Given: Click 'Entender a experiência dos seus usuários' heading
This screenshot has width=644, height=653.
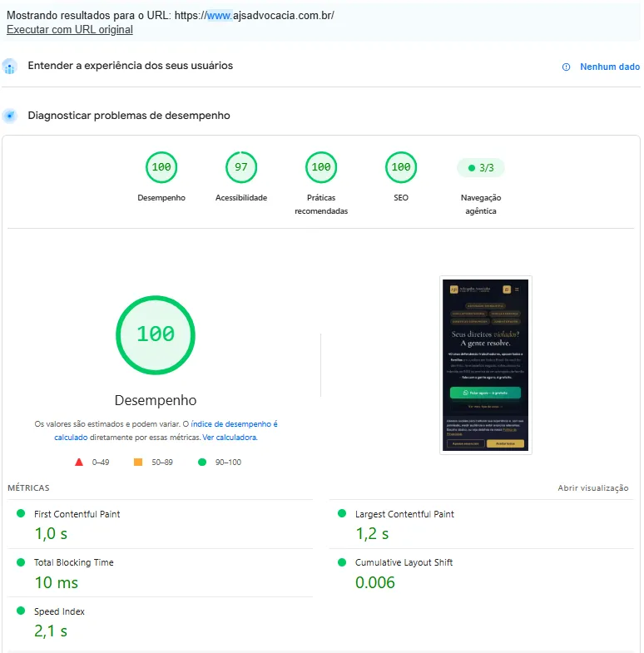Looking at the screenshot, I should point(131,66).
